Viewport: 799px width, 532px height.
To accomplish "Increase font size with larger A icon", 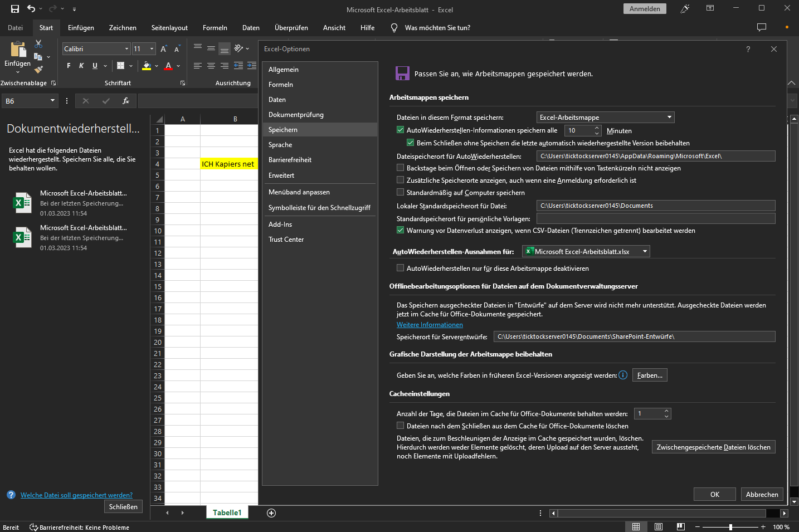I will point(164,49).
